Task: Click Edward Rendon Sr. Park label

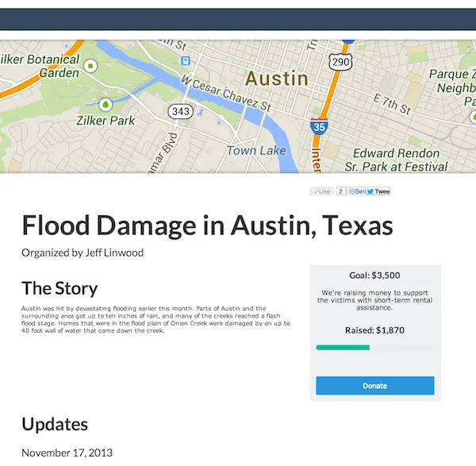Action: 396,160
